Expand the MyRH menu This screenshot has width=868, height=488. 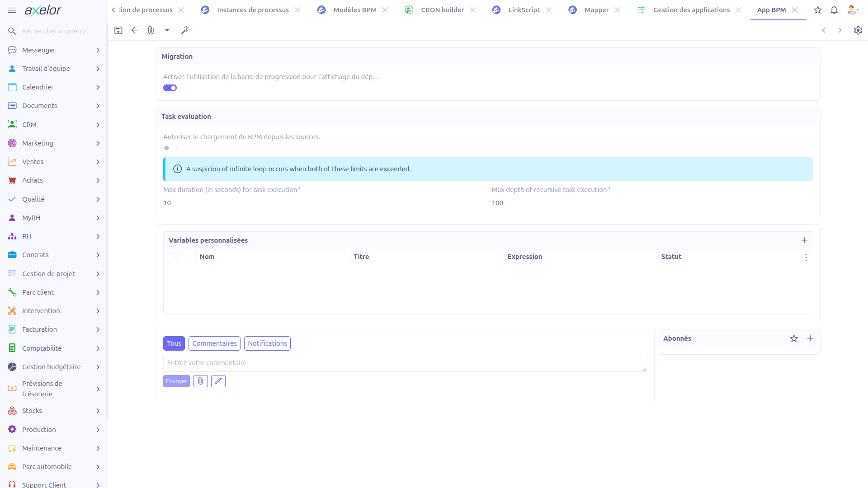[54, 218]
